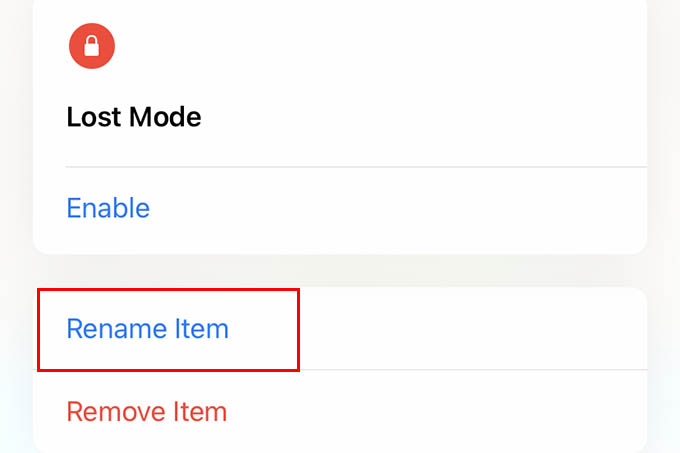Click the word Mode in the Lost Mode title

click(165, 117)
